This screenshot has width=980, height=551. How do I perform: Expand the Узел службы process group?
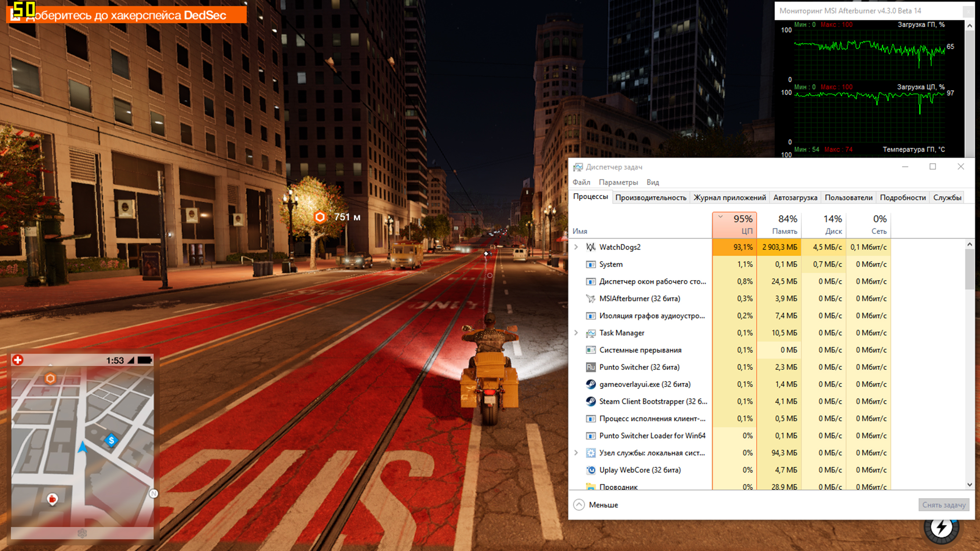pos(576,453)
